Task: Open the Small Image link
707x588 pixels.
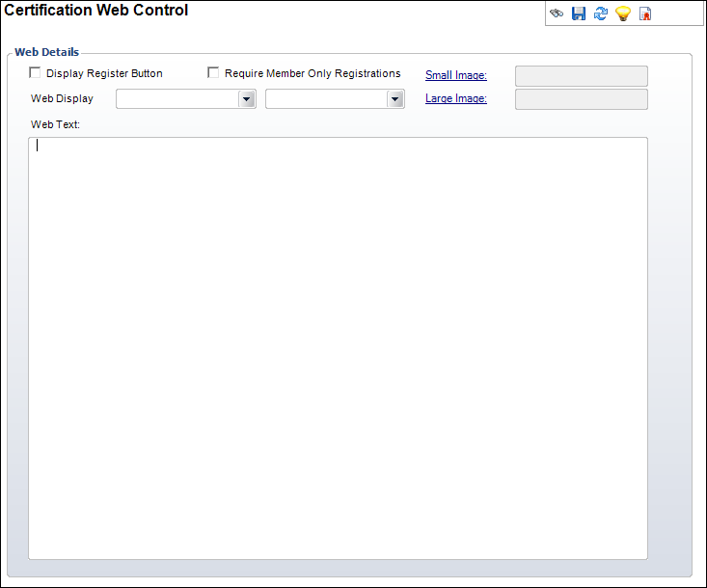Action: [x=456, y=75]
